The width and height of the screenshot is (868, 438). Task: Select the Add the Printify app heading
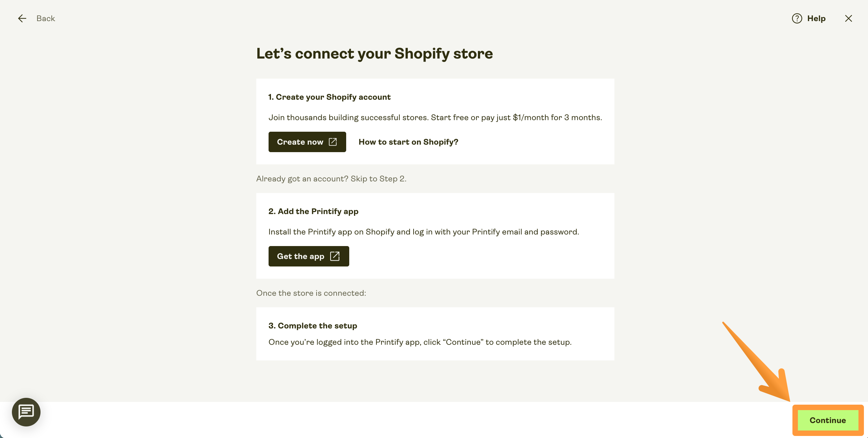pos(313,211)
